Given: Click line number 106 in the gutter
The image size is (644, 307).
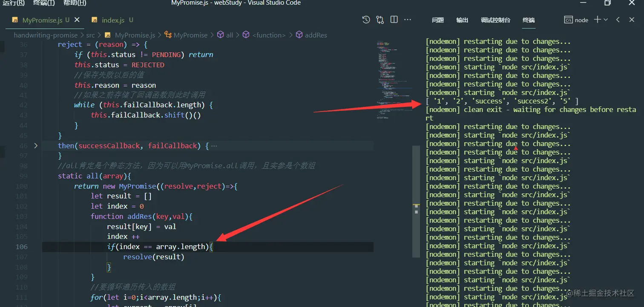Looking at the screenshot, I should (21, 246).
